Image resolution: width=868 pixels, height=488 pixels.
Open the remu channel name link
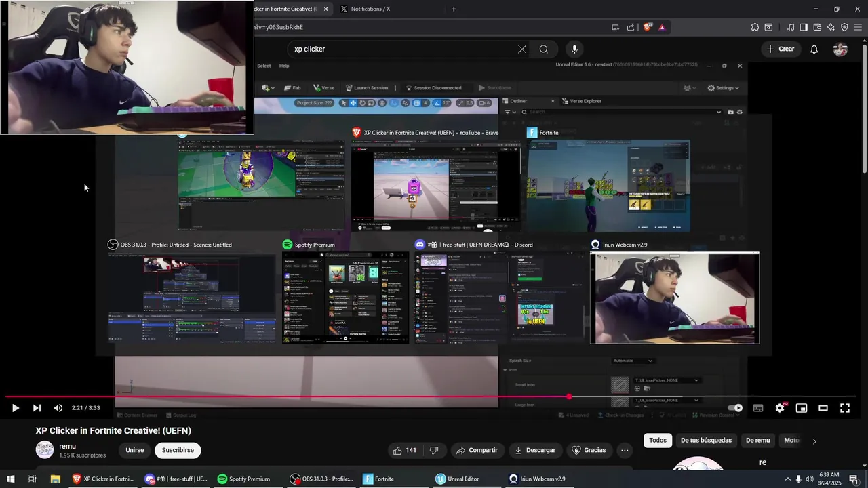click(x=67, y=446)
